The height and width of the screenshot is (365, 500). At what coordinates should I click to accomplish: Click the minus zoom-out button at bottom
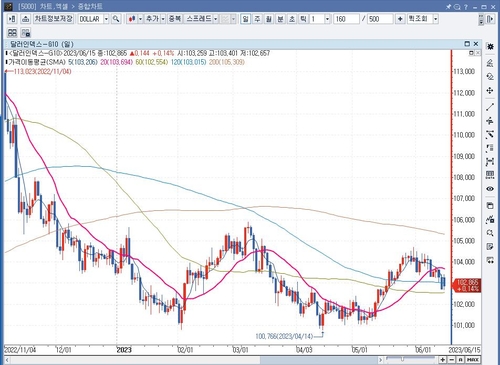pos(451,360)
